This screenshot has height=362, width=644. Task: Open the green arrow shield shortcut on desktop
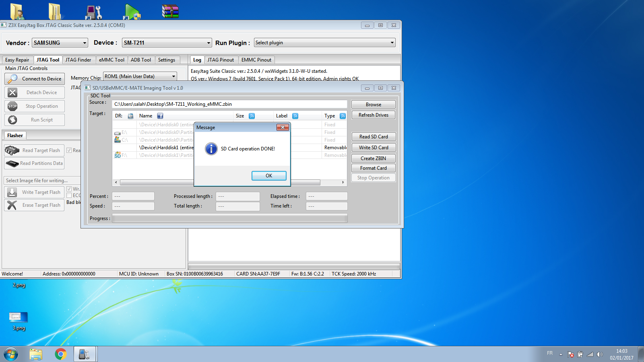132,11
